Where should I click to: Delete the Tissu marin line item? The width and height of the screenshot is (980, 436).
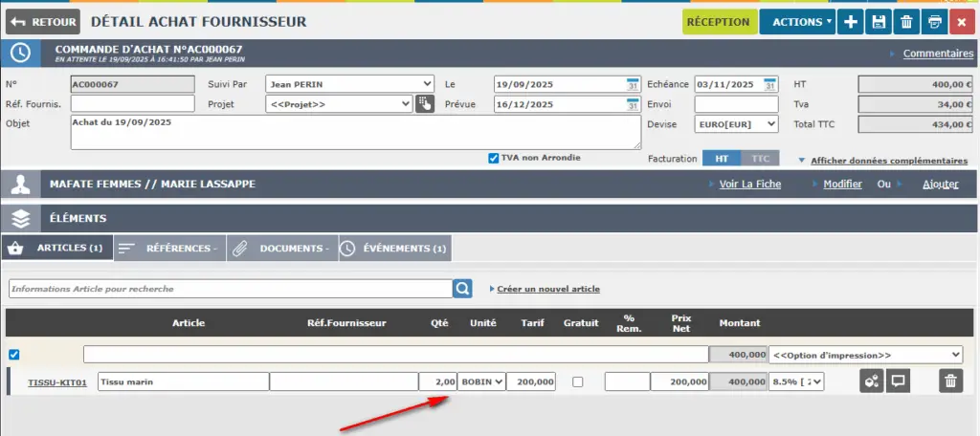coord(949,381)
